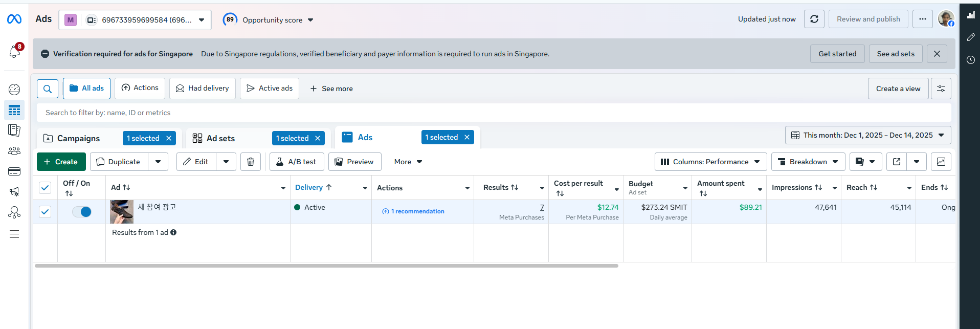This screenshot has width=980, height=329.
Task: Uncheck the ad row checkbox
Action: pyautogui.click(x=45, y=212)
